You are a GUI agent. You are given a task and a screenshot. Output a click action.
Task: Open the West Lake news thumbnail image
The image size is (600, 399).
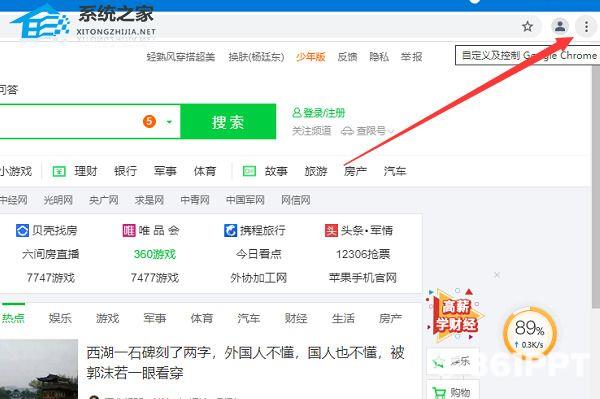click(x=39, y=369)
